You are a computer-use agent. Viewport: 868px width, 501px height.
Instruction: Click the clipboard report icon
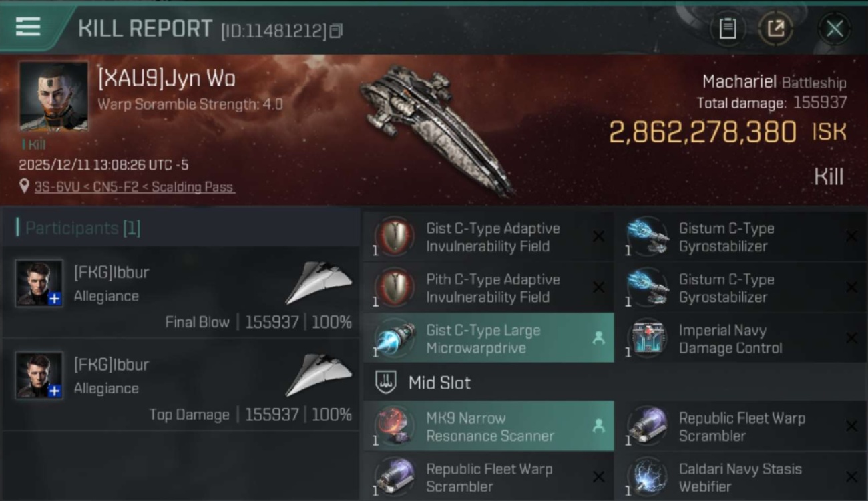[x=727, y=28]
